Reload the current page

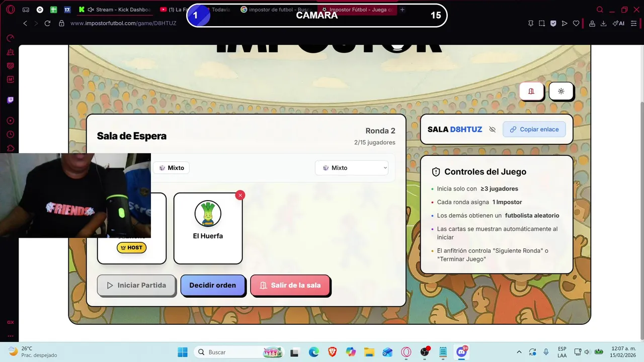[47, 23]
